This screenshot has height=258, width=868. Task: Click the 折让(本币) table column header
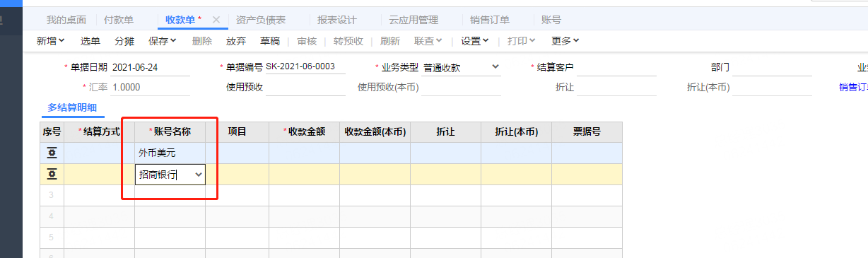[x=517, y=132]
